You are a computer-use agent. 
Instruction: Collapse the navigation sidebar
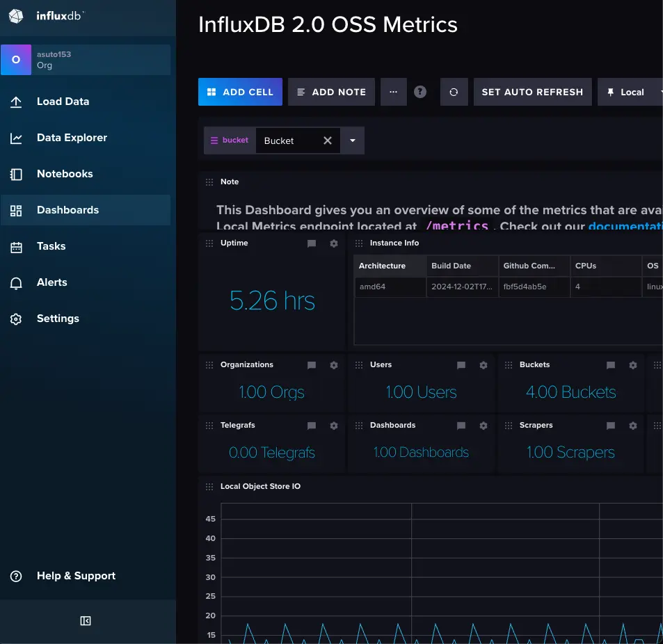coord(85,620)
